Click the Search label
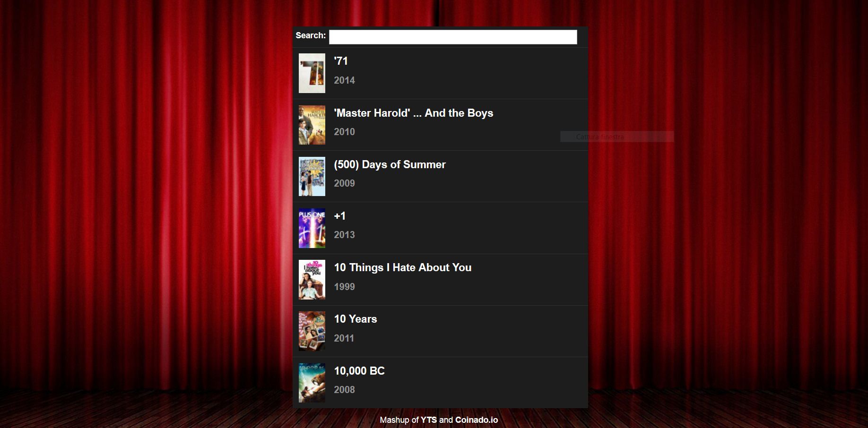Image resolution: width=868 pixels, height=428 pixels. click(310, 35)
